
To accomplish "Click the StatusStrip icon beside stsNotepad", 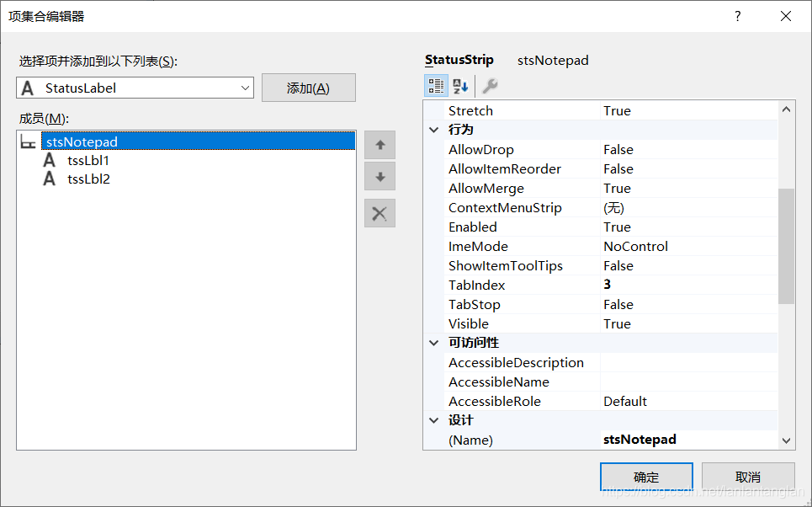I will [x=29, y=141].
